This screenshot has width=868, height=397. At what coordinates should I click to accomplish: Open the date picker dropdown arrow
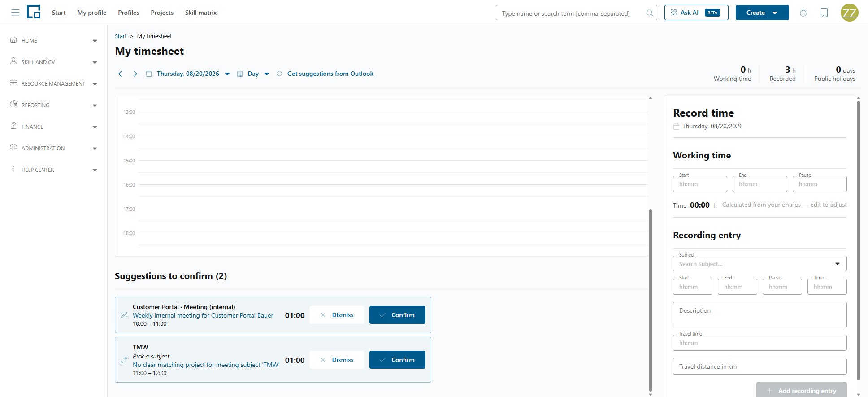point(227,74)
